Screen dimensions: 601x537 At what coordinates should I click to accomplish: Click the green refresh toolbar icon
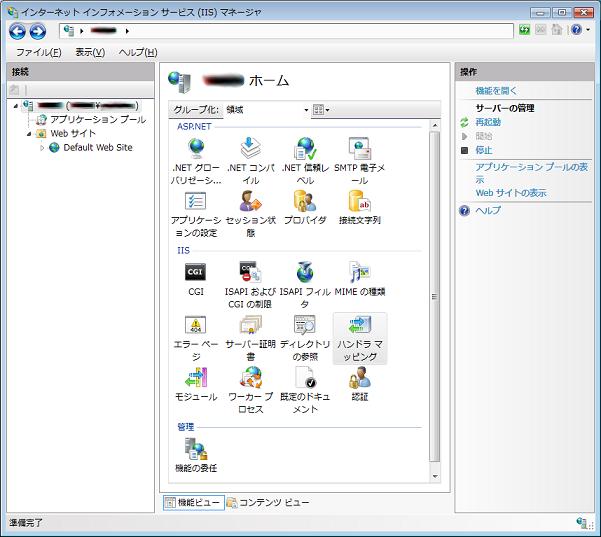[x=524, y=30]
